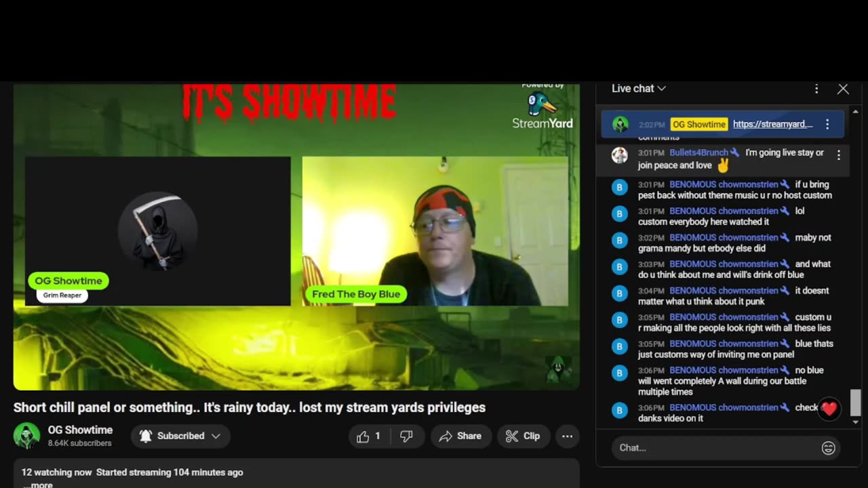Click avatar of 'no blue will went' message
The width and height of the screenshot is (868, 488).
[x=620, y=372]
